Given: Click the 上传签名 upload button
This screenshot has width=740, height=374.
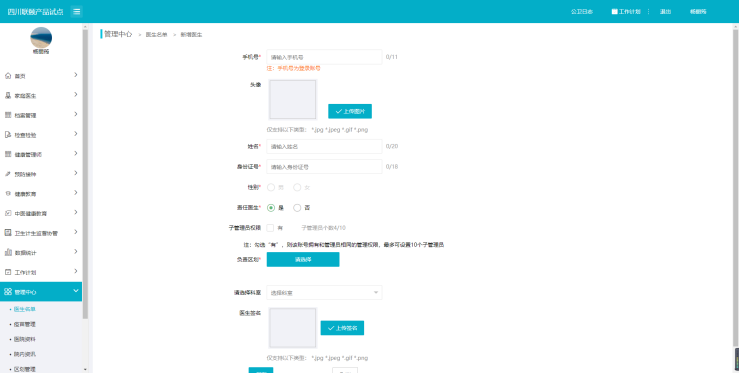Looking at the screenshot, I should (x=342, y=328).
